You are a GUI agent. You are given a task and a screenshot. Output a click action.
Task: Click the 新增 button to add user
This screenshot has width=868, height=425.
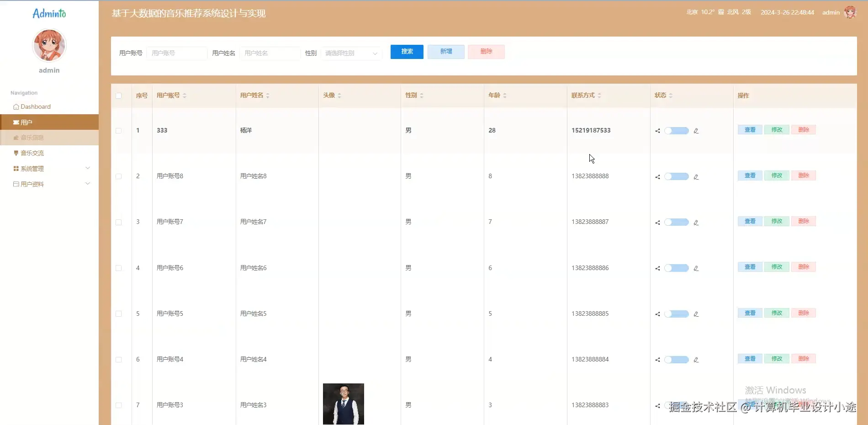point(446,52)
